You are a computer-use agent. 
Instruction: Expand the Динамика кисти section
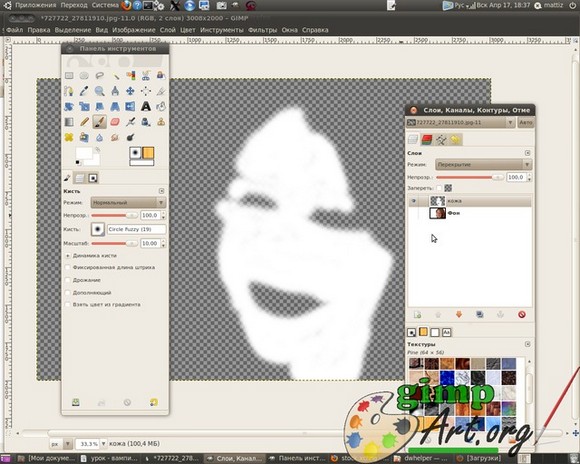pyautogui.click(x=68, y=256)
